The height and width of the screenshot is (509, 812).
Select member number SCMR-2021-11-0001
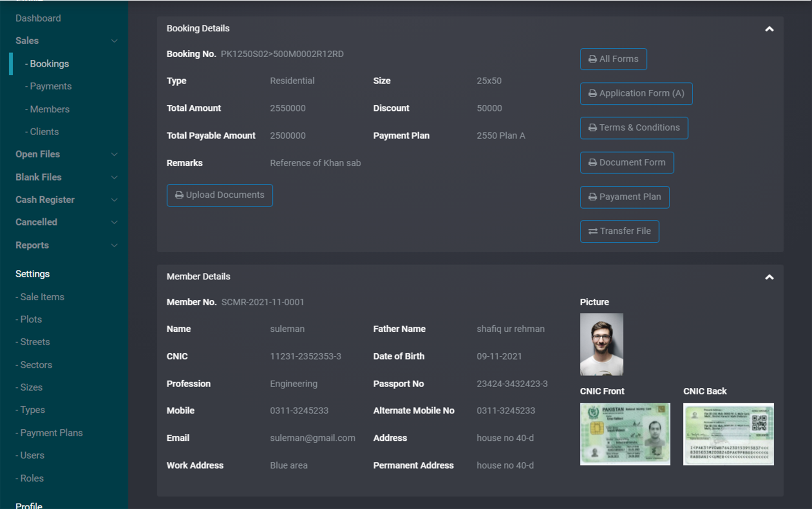point(262,302)
